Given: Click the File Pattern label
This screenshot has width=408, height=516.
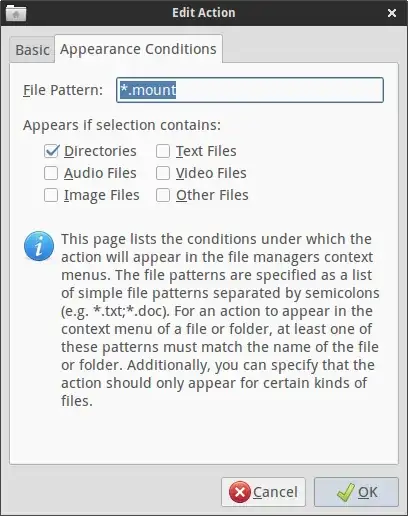Looking at the screenshot, I should (x=63, y=90).
